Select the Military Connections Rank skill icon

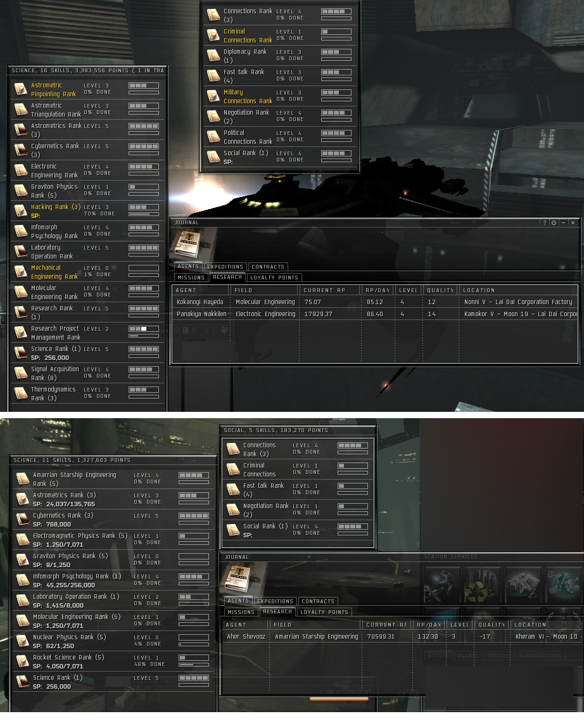pyautogui.click(x=213, y=96)
